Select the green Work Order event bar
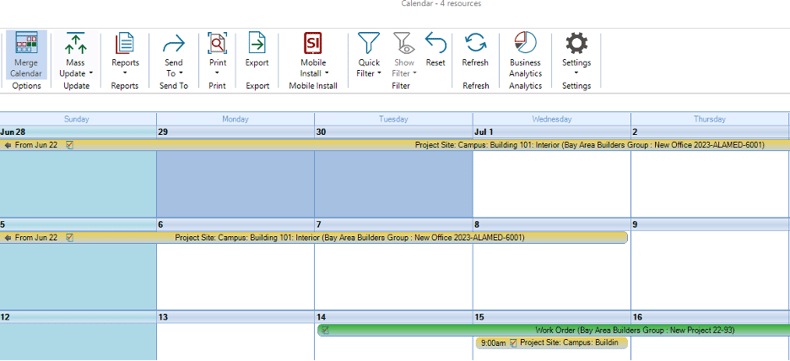This screenshot has height=361, width=790. point(554,330)
